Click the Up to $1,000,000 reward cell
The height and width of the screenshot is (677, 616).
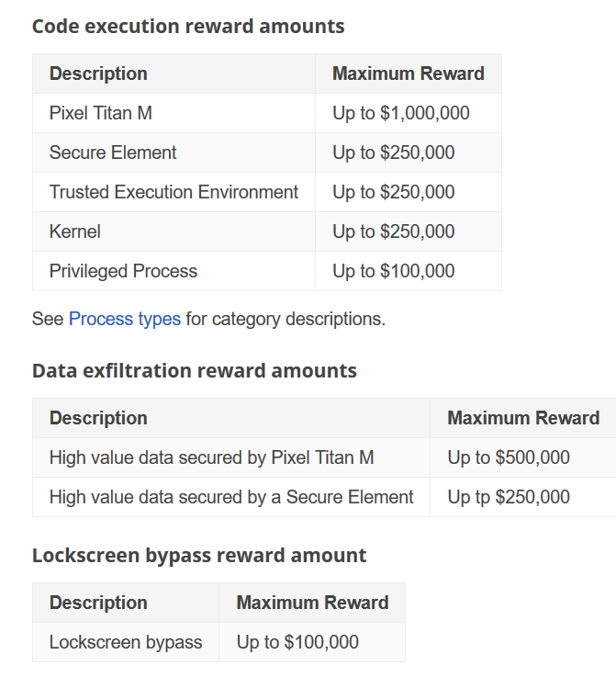401,113
